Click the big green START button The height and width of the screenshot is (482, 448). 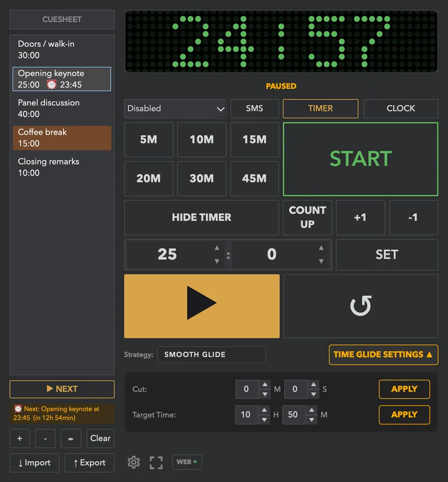tap(360, 159)
